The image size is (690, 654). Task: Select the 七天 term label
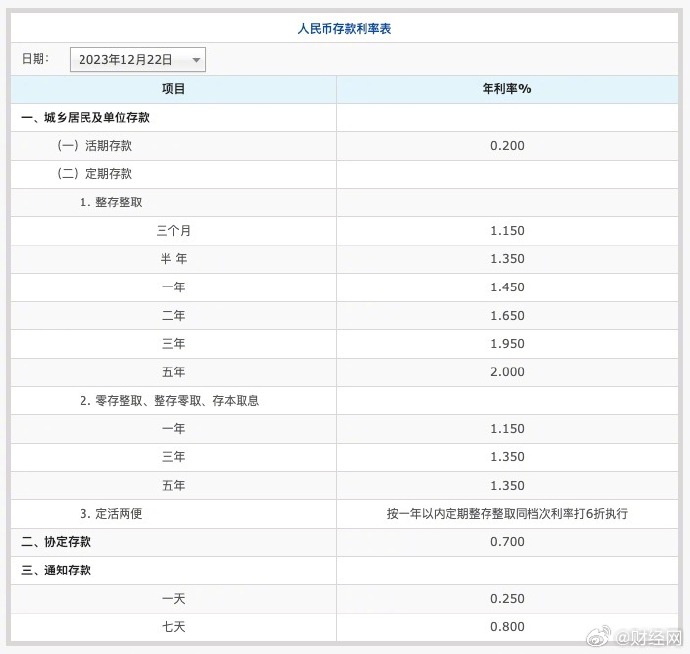tap(173, 627)
